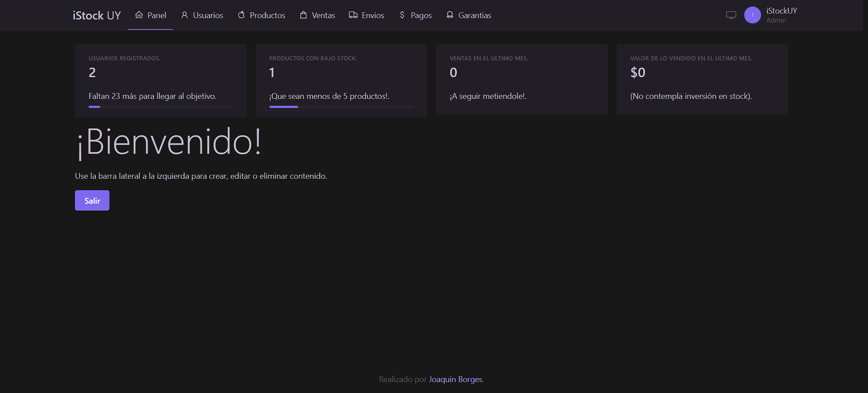Follow the Joaquin Borges footer link
868x393 pixels.
tap(456, 379)
